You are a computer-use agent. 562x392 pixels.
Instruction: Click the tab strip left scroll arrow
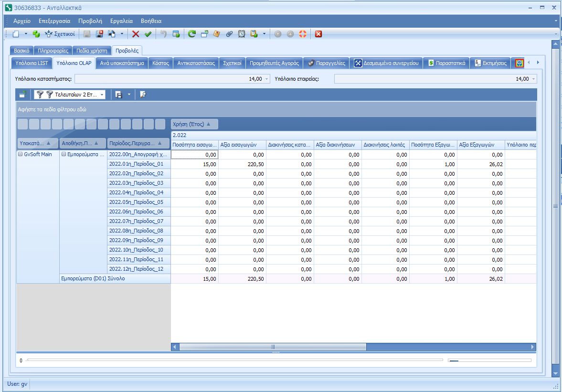529,63
